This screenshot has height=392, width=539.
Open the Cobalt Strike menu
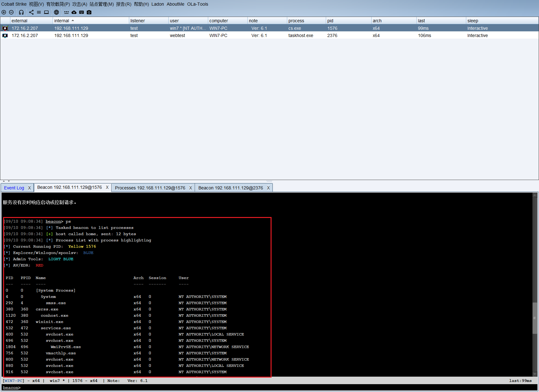point(14,4)
